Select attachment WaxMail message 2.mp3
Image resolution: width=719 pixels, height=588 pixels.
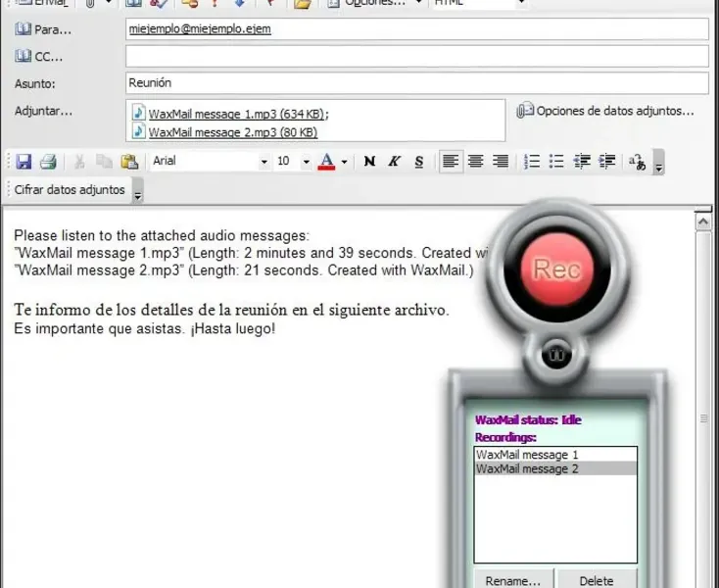pyautogui.click(x=233, y=132)
